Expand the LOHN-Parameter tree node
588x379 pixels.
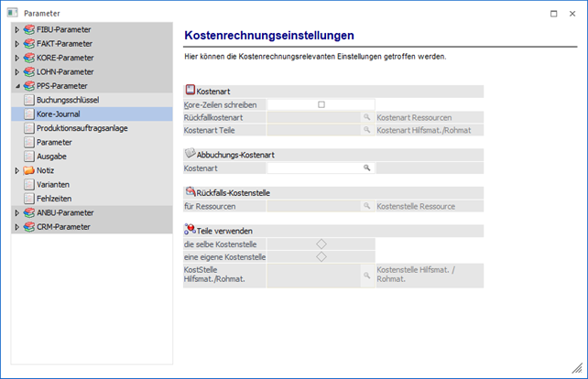tap(16, 71)
